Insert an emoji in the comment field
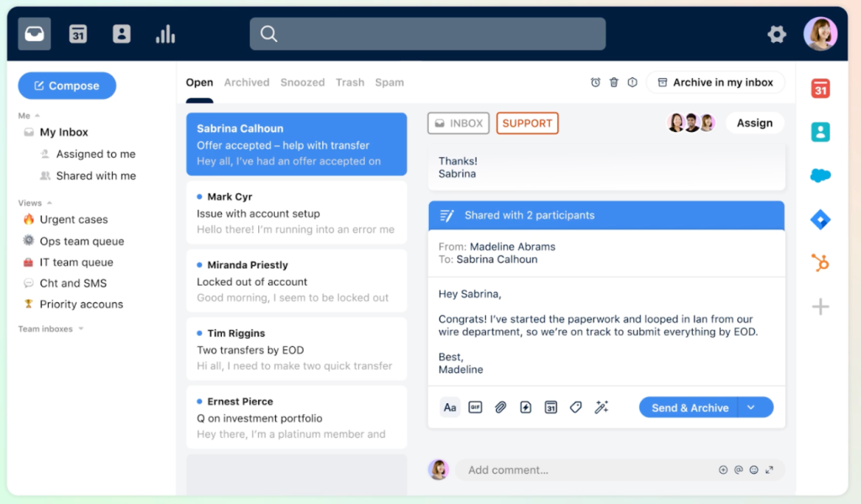Image resolution: width=861 pixels, height=504 pixels. pyautogui.click(x=754, y=470)
